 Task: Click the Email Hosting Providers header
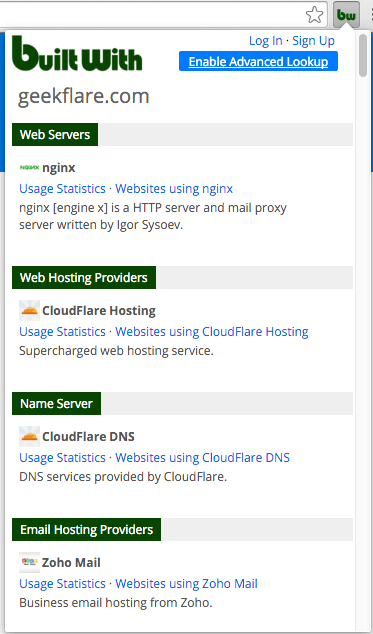86,530
